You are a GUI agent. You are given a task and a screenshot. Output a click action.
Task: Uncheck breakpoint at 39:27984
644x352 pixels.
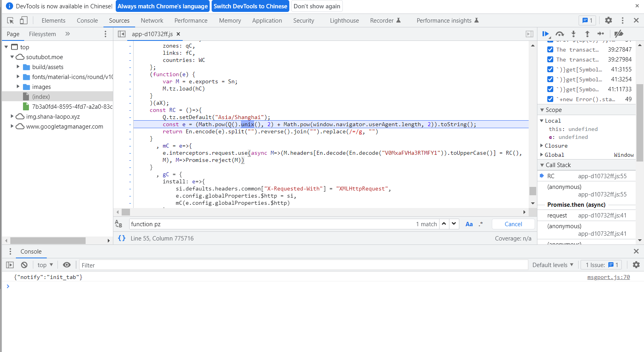[550, 60]
